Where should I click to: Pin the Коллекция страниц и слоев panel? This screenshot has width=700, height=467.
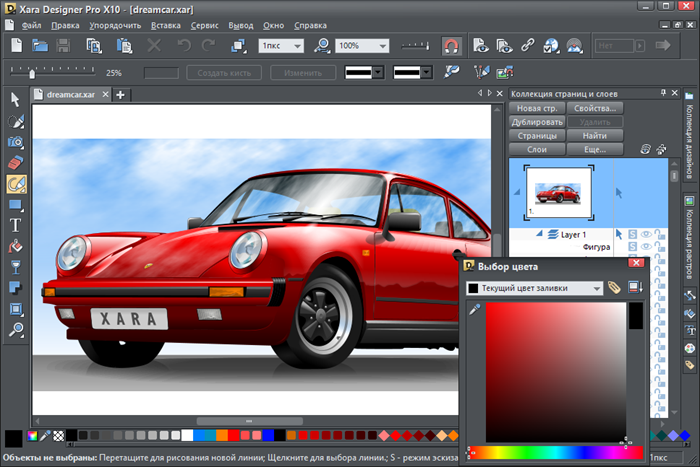coord(663,93)
